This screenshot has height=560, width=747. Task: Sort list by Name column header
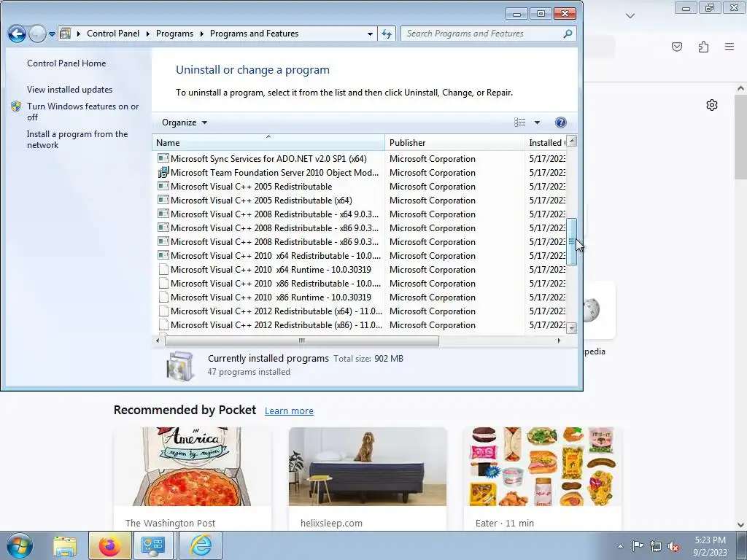coord(268,142)
